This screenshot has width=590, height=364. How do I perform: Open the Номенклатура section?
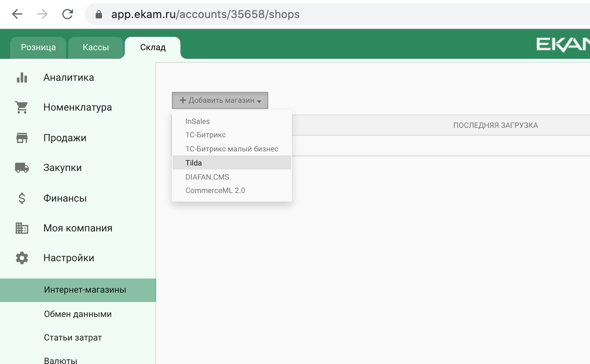point(78,107)
